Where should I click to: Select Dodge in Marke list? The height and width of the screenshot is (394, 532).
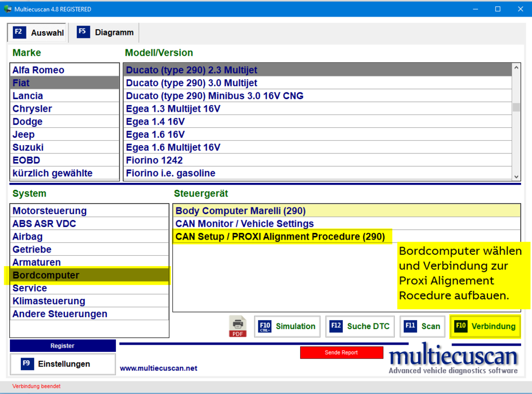65,122
